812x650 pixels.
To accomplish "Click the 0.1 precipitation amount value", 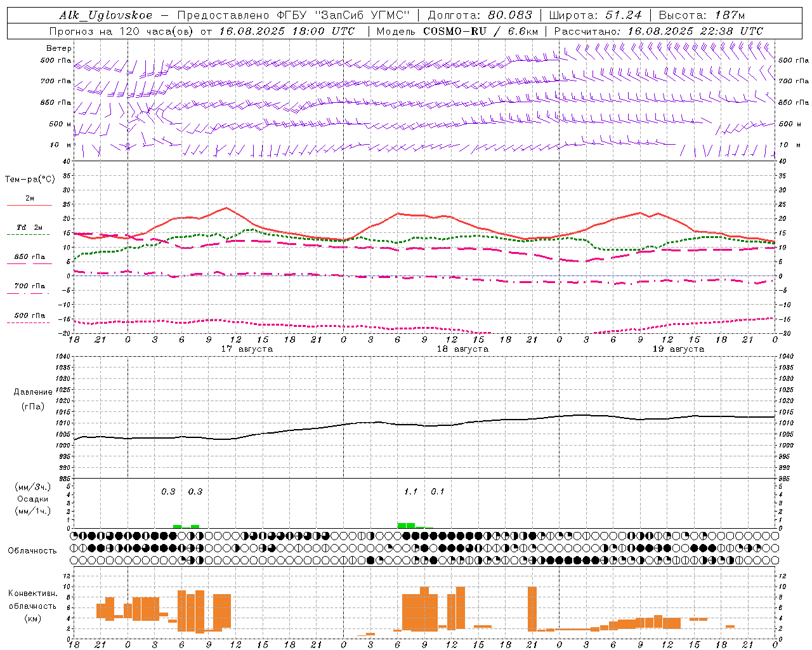I will (438, 492).
